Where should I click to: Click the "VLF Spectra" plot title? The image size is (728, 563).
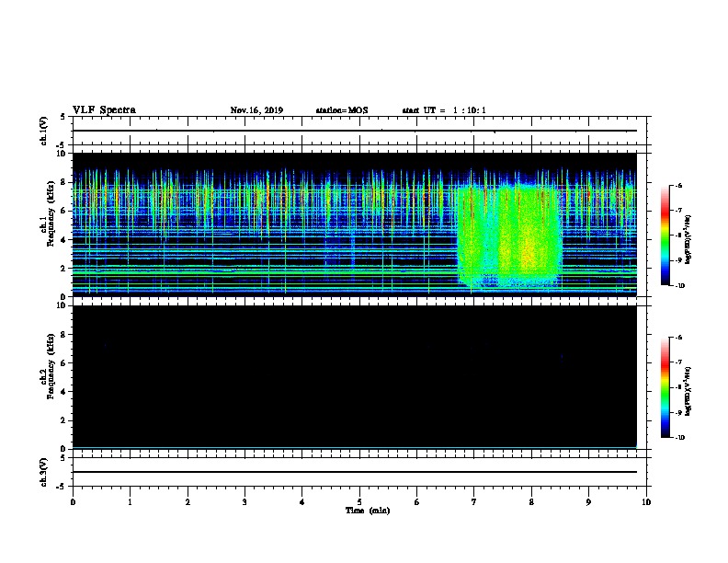(104, 110)
